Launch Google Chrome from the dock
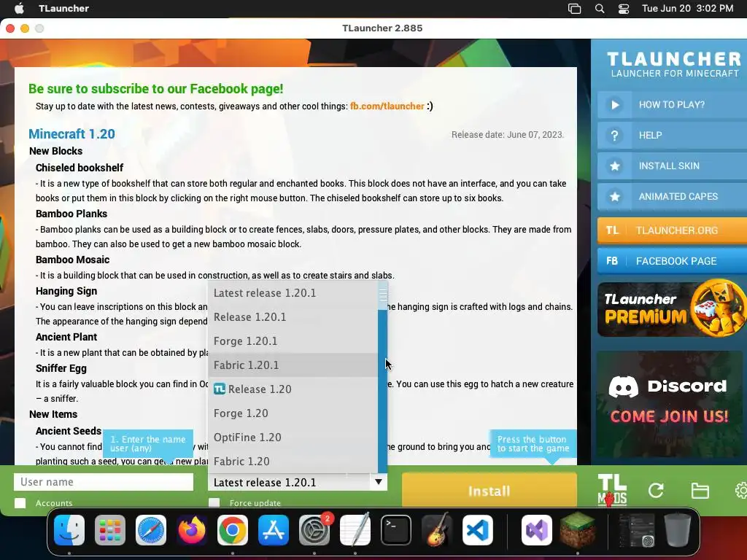This screenshot has height=560, width=747. (x=233, y=530)
